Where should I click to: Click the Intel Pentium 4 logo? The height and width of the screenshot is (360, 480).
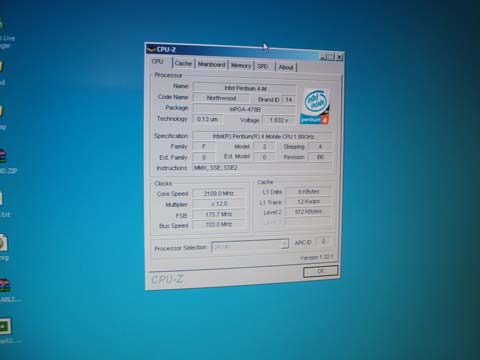tap(315, 106)
